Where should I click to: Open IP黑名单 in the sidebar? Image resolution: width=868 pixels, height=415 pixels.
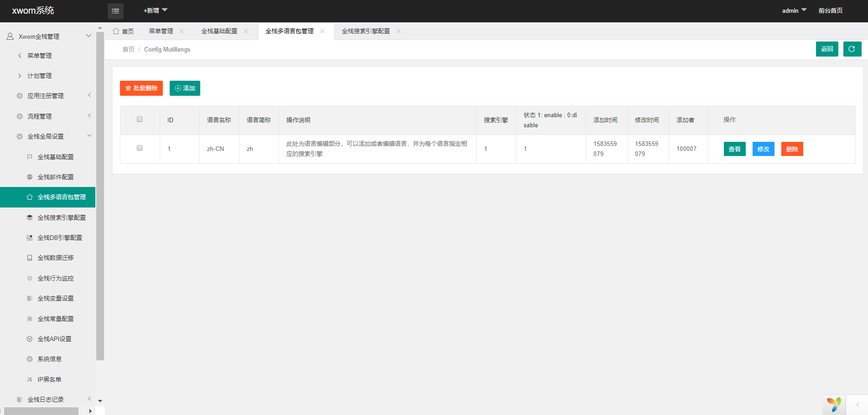point(49,379)
